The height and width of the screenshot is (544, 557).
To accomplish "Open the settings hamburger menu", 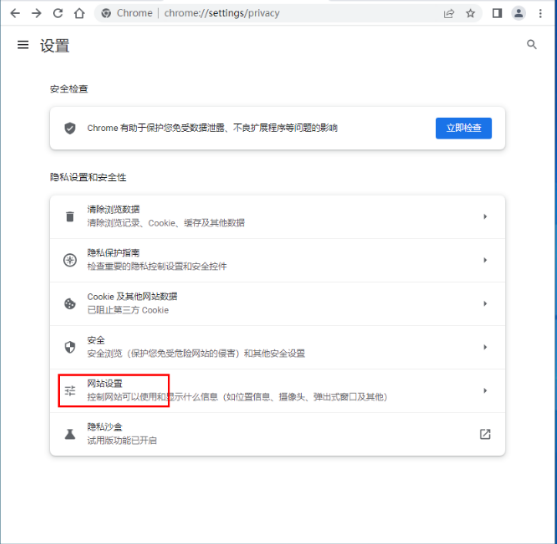I will click(23, 45).
